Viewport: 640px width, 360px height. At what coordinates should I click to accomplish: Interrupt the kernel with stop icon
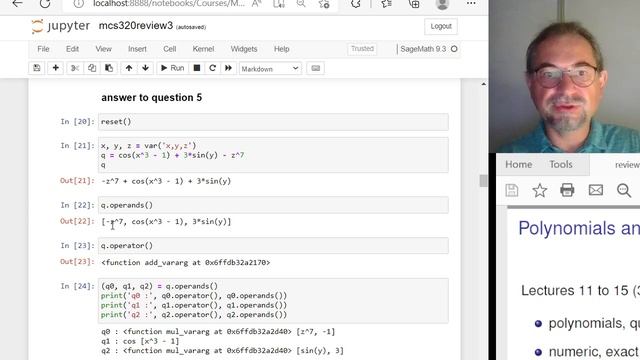pos(197,68)
